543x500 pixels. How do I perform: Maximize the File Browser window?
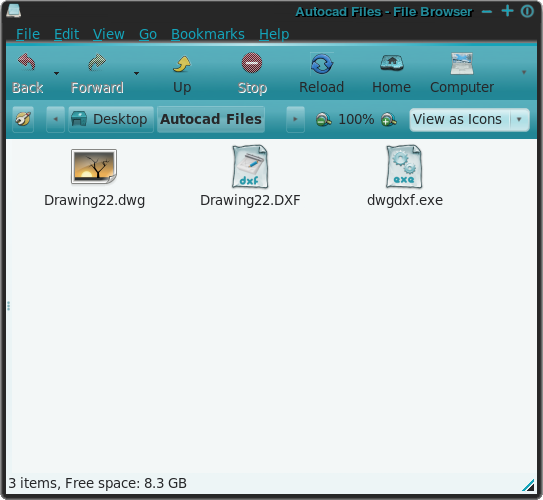pos(507,11)
